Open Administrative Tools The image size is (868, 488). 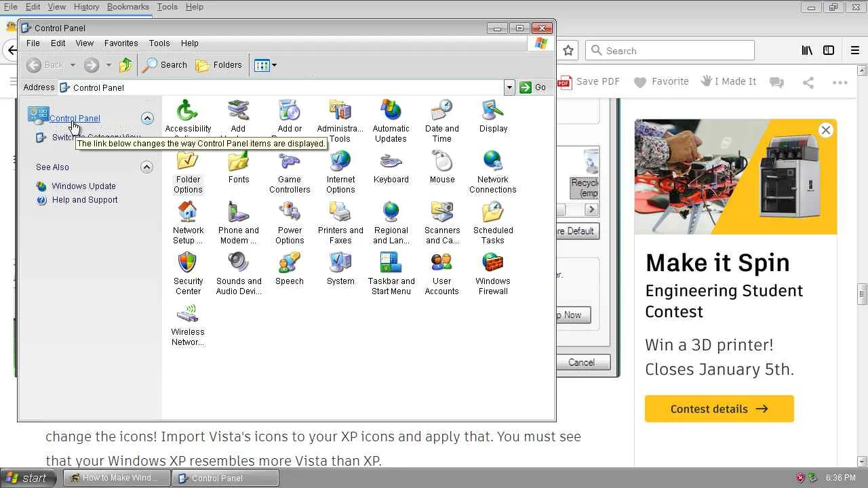(x=340, y=121)
